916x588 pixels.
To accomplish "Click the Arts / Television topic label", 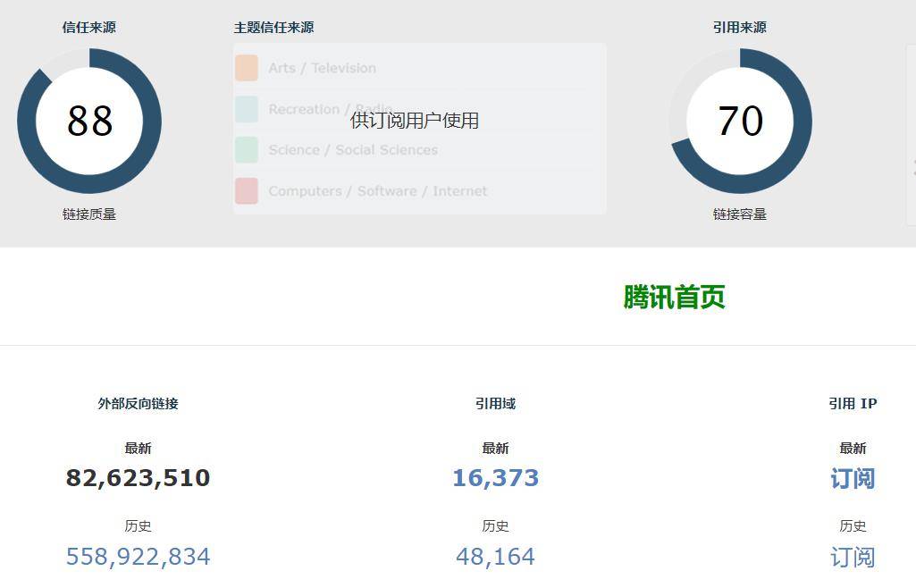I will coord(323,68).
